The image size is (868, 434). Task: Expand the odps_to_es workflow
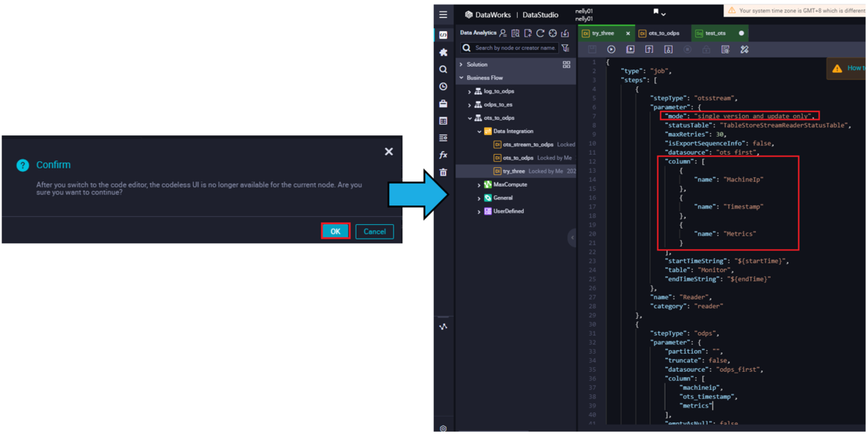pos(469,105)
